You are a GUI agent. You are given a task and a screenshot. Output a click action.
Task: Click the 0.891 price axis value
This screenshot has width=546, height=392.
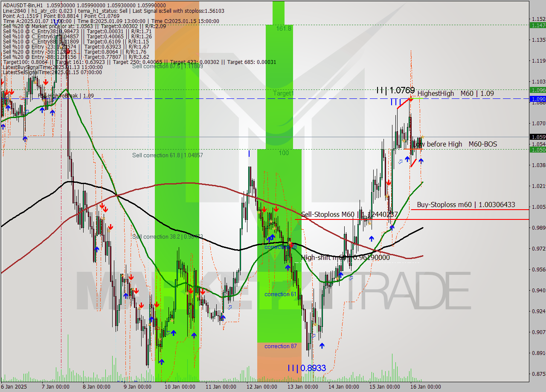pyautogui.click(x=538, y=353)
